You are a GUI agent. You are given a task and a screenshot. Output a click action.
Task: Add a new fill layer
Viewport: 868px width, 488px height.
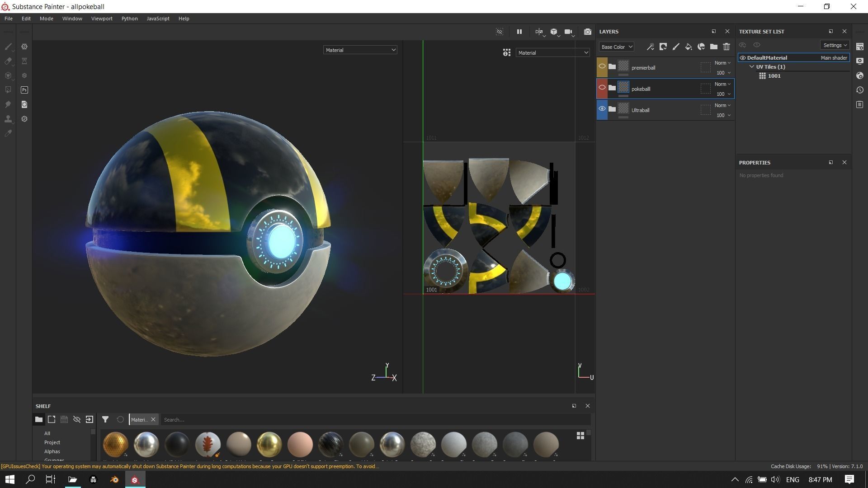tap(688, 47)
